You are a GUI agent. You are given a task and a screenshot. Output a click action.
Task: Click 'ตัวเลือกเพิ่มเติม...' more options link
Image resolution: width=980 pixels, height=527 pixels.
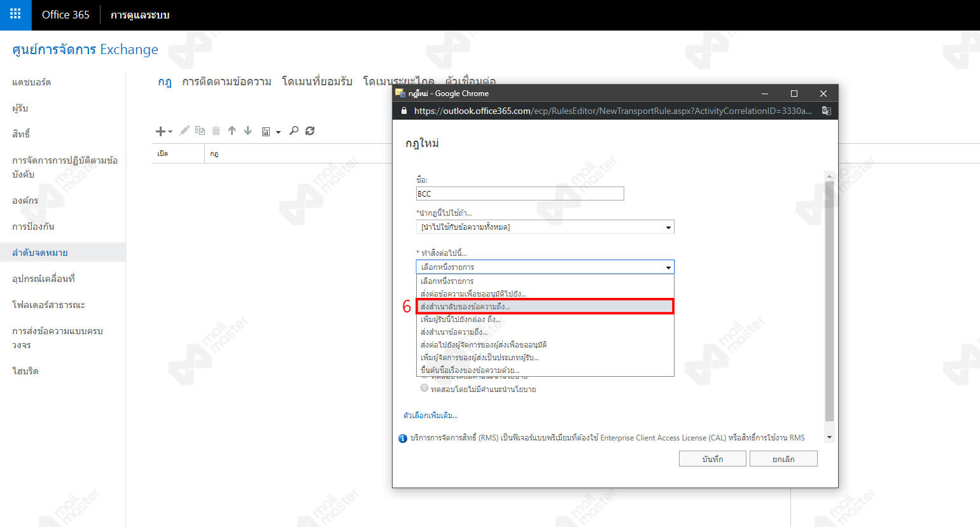click(x=431, y=415)
